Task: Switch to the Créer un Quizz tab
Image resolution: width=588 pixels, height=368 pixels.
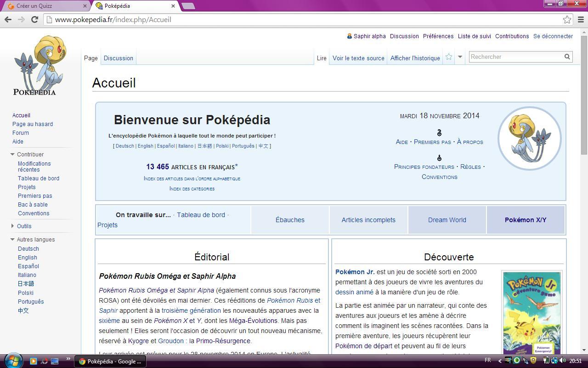Action: click(x=46, y=6)
